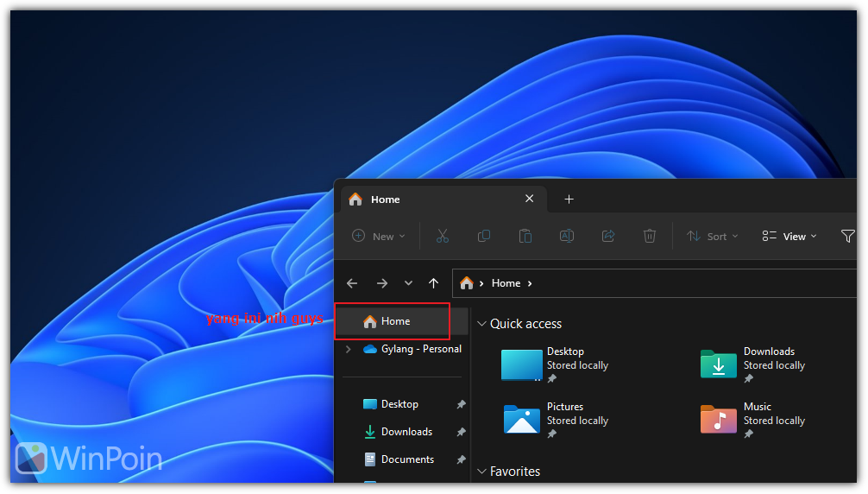Click the Share icon in toolbar

607,236
